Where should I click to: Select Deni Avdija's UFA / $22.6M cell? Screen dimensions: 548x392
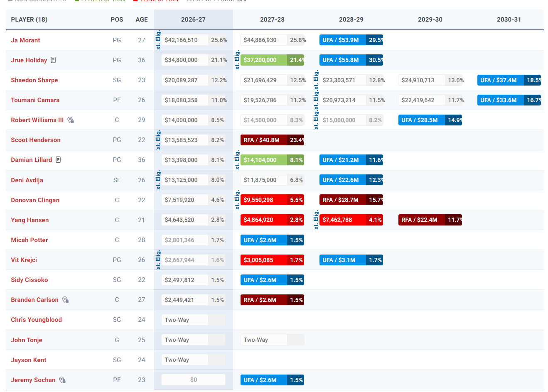pyautogui.click(x=351, y=180)
